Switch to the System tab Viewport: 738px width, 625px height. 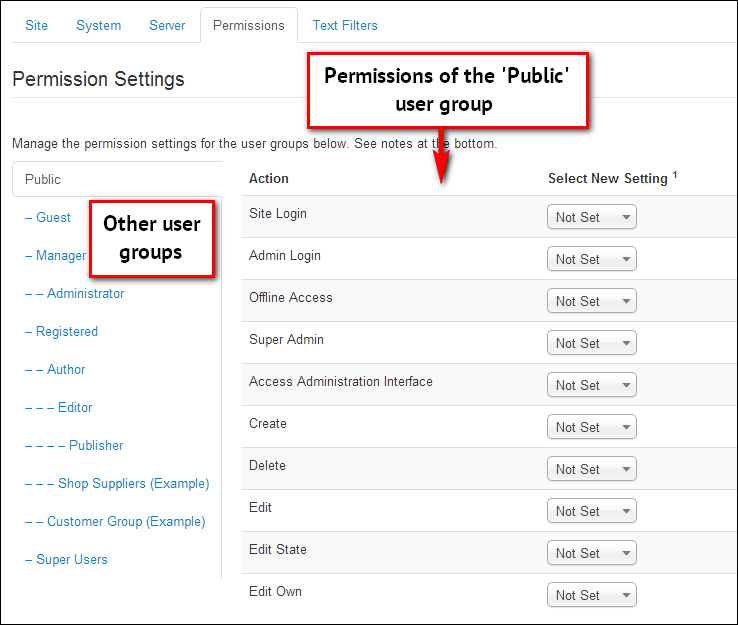[x=98, y=25]
